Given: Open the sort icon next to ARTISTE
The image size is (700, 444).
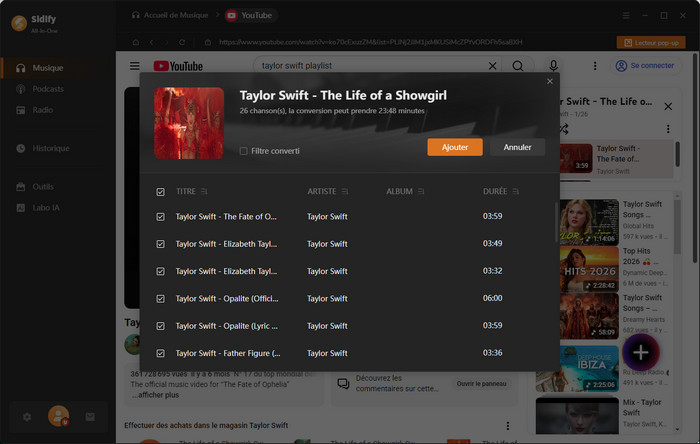Looking at the screenshot, I should 345,191.
